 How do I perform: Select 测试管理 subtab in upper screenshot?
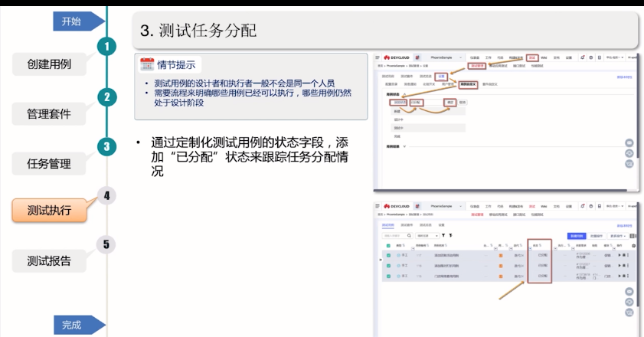pyautogui.click(x=477, y=66)
